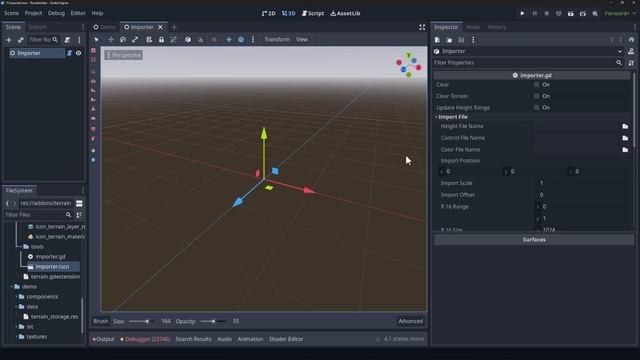This screenshot has height=360, width=640.
Task: Switch to the Demo scene tab
Action: [104, 27]
